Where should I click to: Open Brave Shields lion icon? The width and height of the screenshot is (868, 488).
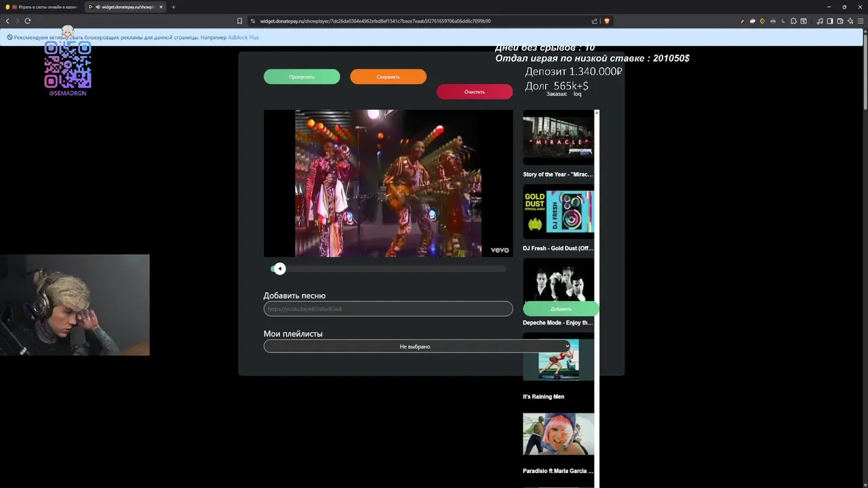607,21
